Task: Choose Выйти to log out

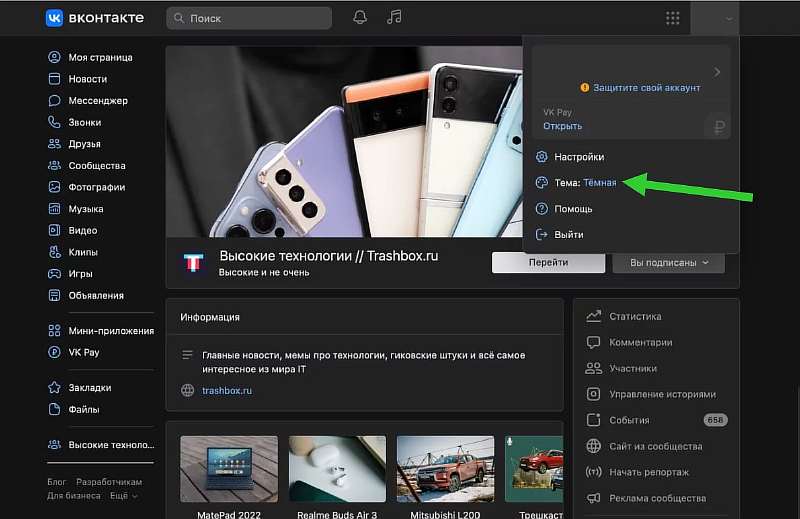Action: point(568,234)
